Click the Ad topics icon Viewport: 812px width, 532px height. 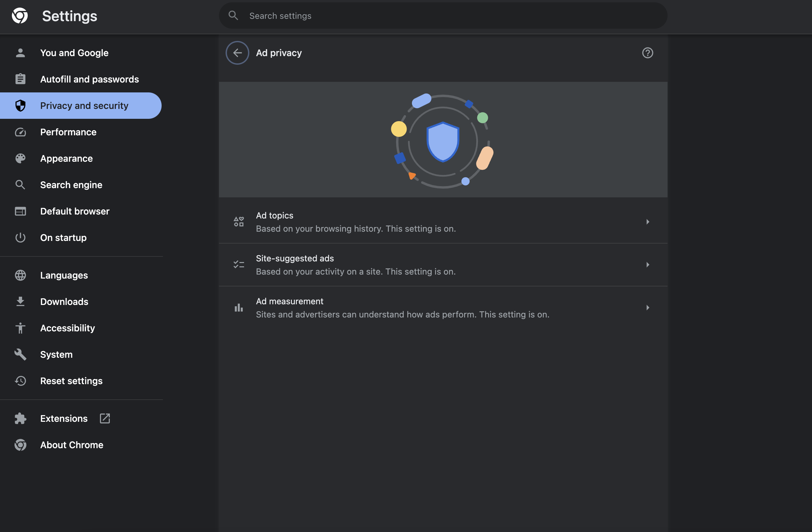(x=238, y=221)
